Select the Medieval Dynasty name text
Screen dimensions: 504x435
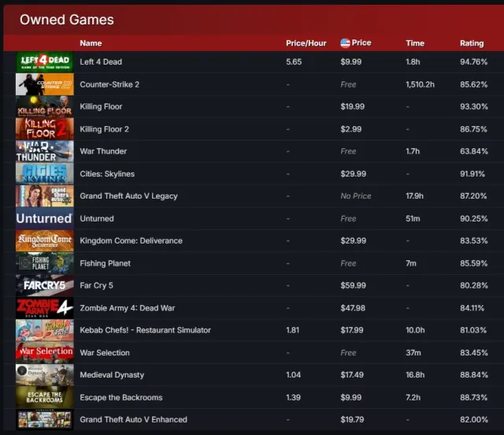112,375
